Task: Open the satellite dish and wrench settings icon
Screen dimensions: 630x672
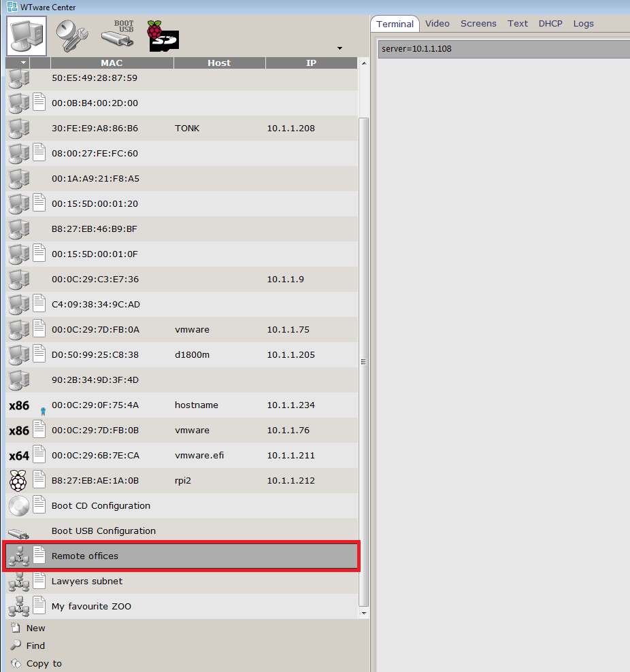Action: click(x=71, y=35)
